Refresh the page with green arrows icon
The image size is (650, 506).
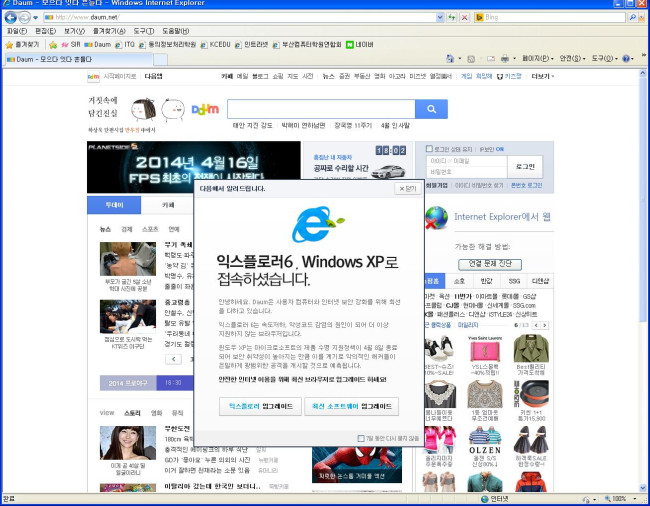tap(452, 17)
